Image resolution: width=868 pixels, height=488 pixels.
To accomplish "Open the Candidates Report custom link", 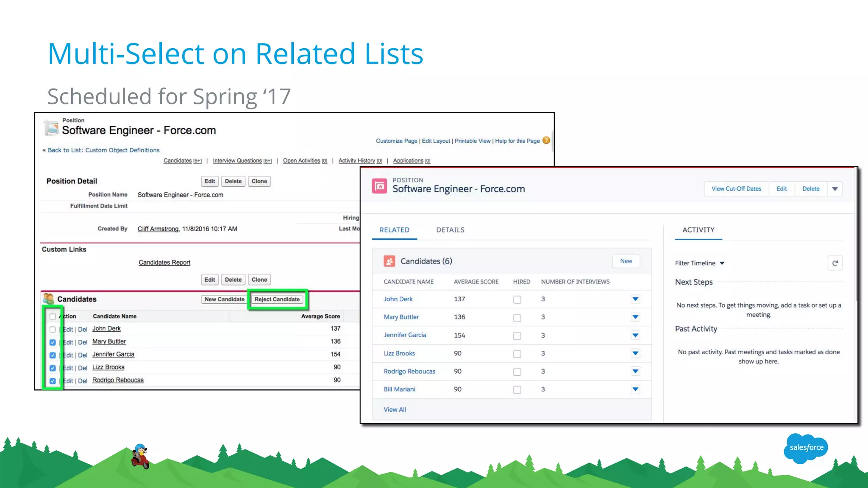I will pos(164,263).
